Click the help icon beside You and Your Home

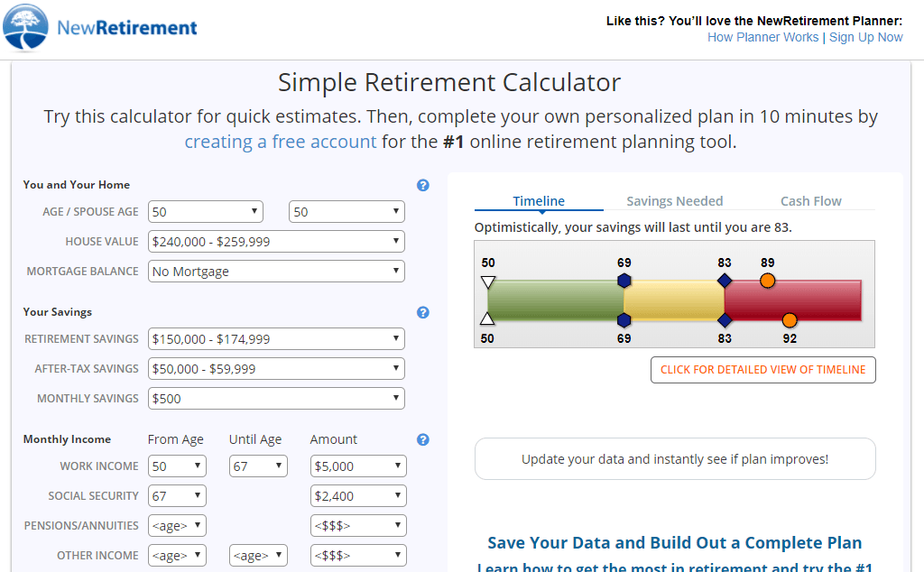tap(422, 185)
